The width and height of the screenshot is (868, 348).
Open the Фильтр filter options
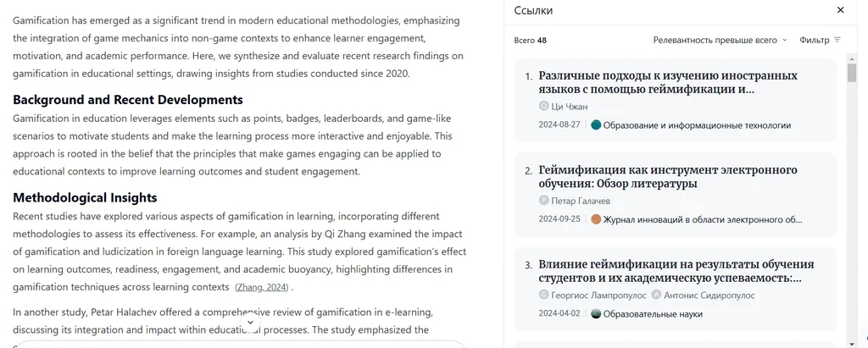(820, 40)
